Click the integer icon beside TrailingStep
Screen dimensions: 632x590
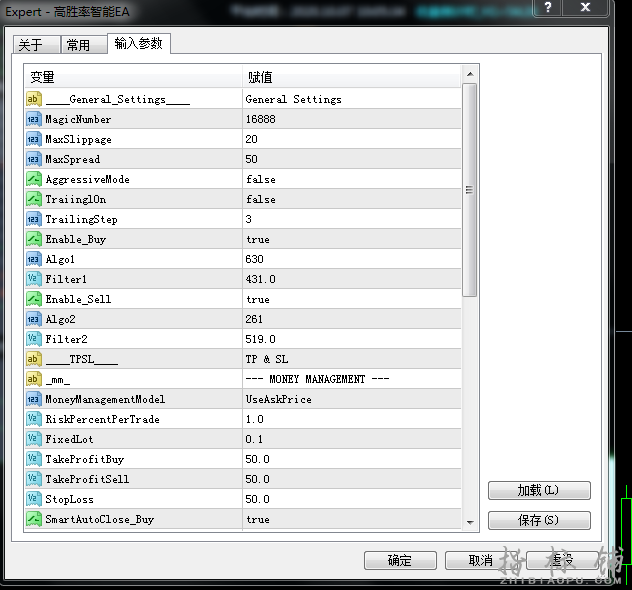pyautogui.click(x=34, y=219)
